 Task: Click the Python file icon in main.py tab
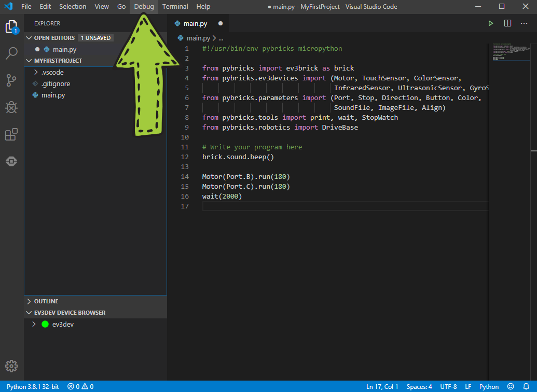tap(177, 23)
